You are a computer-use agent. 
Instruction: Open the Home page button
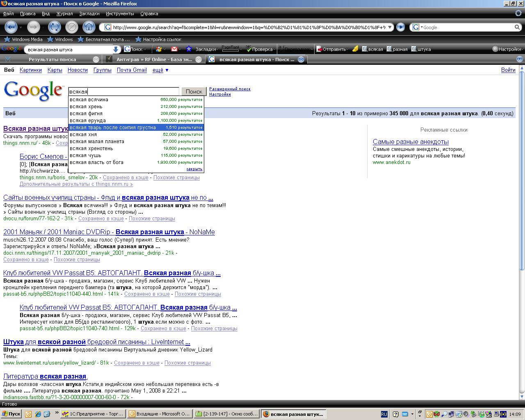click(89, 27)
